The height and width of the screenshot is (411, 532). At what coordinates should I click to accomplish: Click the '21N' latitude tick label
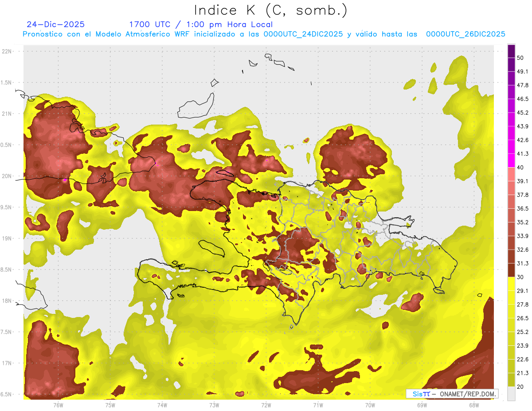click(x=7, y=114)
